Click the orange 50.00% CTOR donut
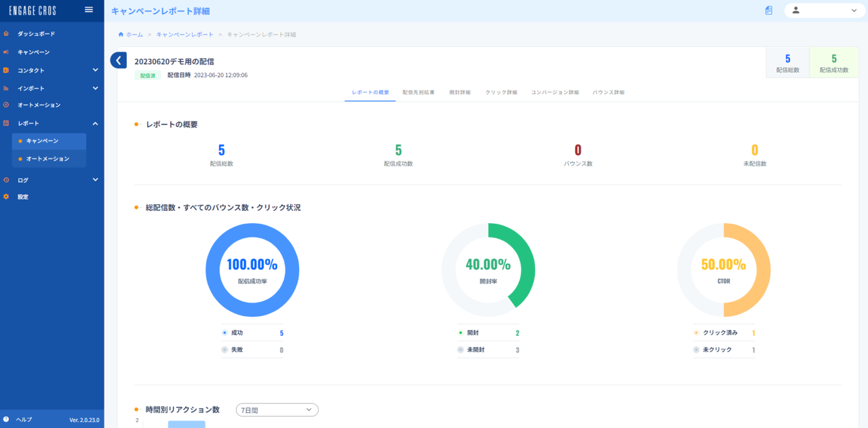 coord(724,270)
